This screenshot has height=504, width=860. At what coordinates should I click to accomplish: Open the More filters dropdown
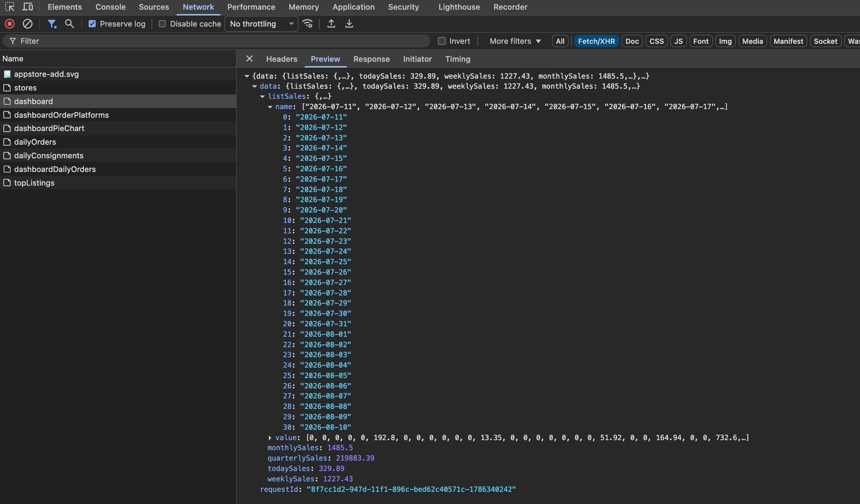coord(515,41)
